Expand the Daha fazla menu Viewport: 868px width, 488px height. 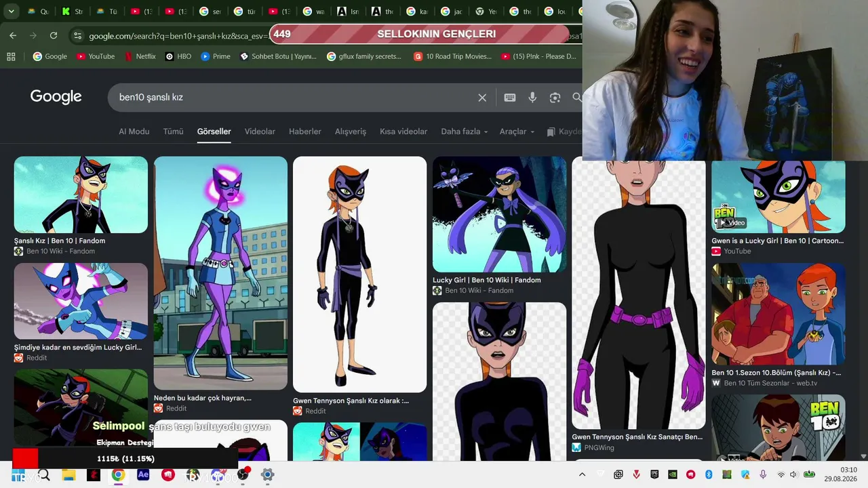(465, 131)
